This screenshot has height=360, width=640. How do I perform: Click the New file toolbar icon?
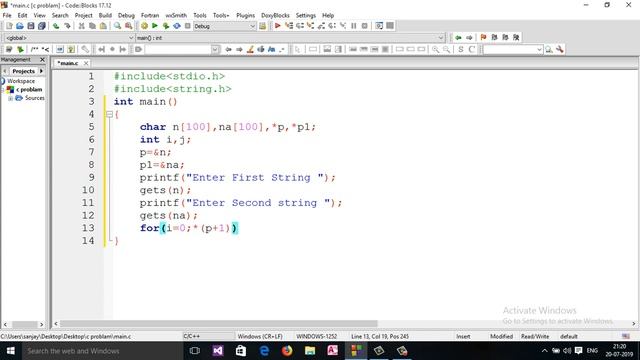point(9,26)
